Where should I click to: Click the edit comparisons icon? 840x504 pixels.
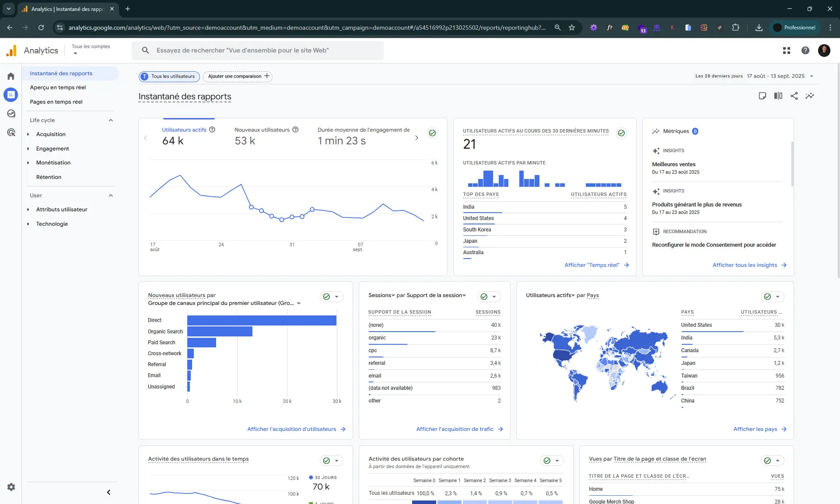[x=778, y=96]
